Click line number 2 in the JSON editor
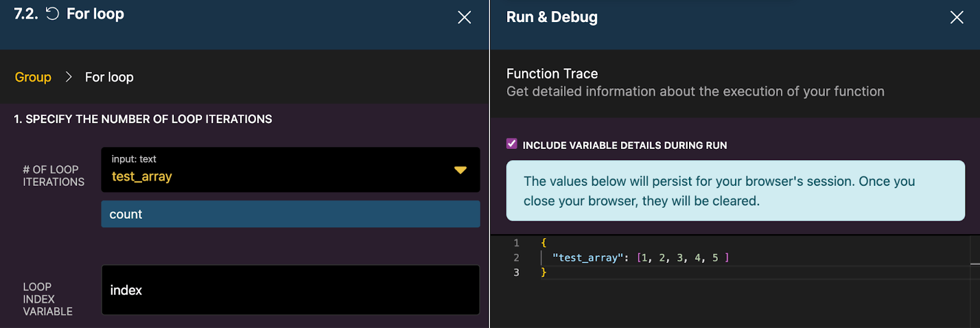 [x=516, y=257]
